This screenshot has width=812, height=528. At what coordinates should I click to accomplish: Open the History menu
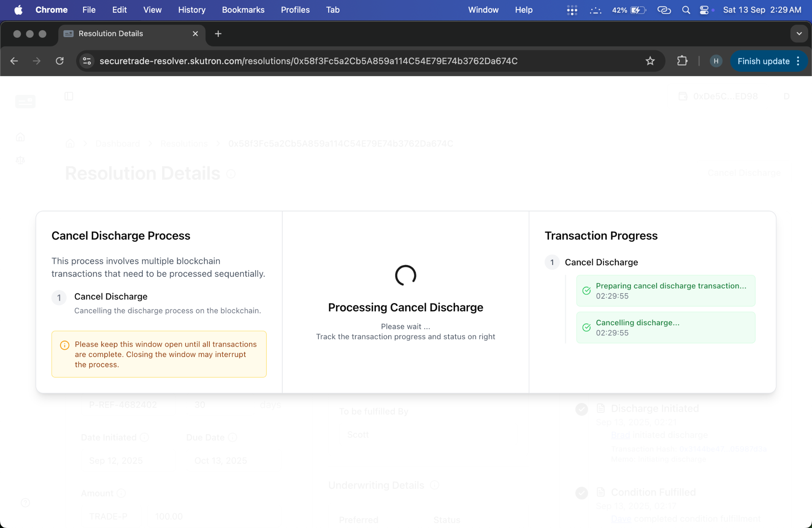click(192, 10)
